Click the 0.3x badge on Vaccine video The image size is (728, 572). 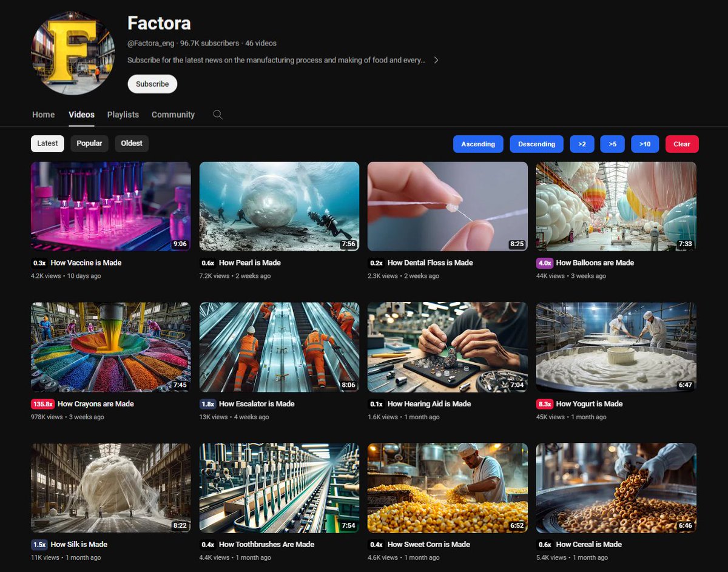point(39,263)
